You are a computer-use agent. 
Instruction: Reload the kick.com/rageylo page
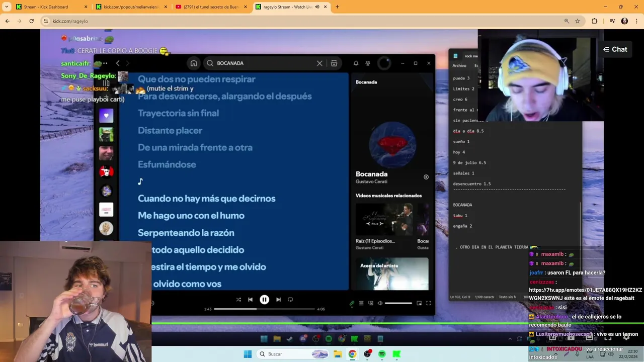tap(31, 21)
